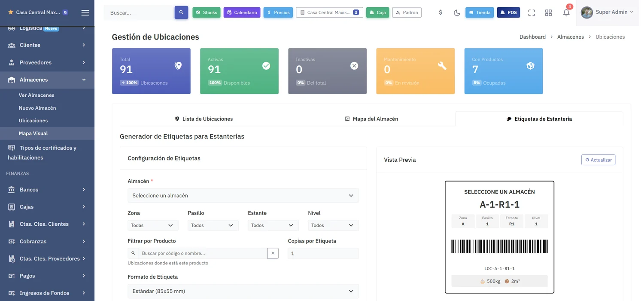Screen dimensions: 644x301
Task: Collapse the Almacenes sidebar section
Action: click(x=47, y=80)
